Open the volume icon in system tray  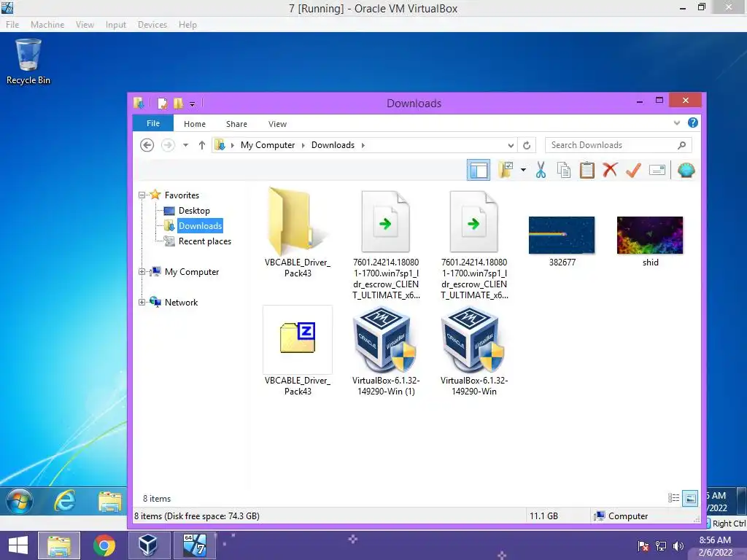(x=678, y=545)
